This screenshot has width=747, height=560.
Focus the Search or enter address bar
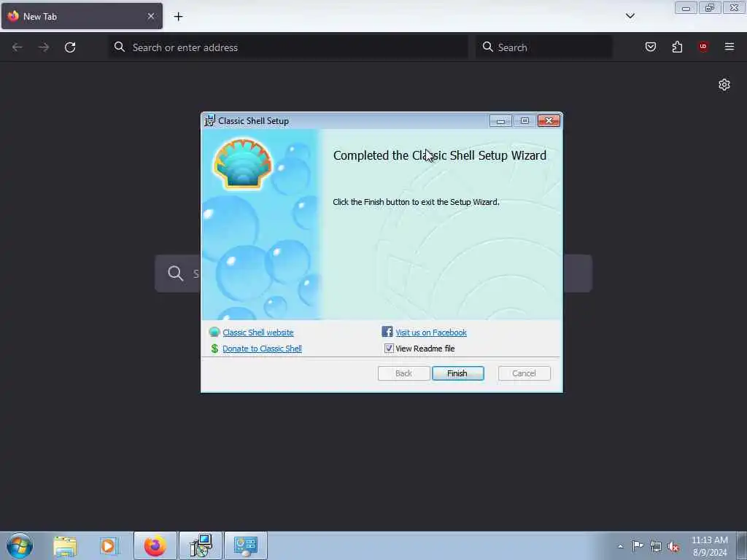tap(288, 47)
